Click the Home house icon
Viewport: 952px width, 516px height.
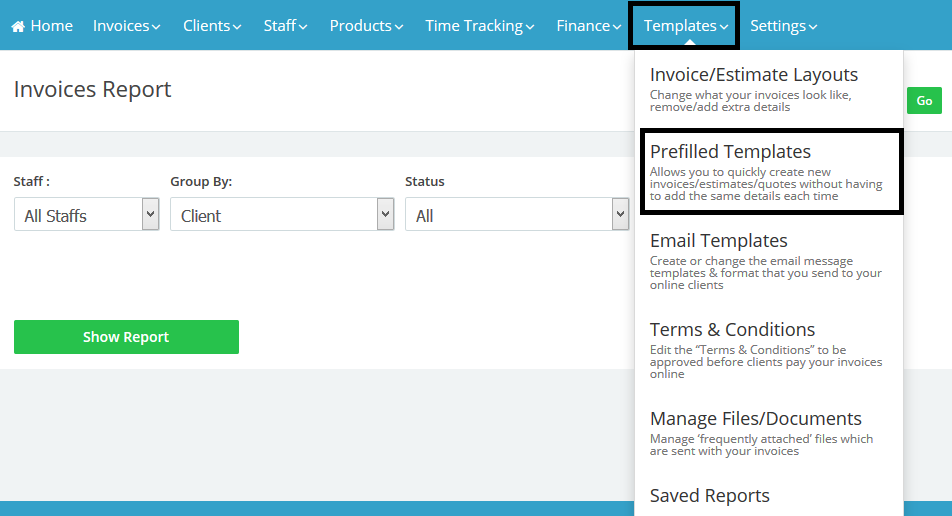click(x=18, y=26)
